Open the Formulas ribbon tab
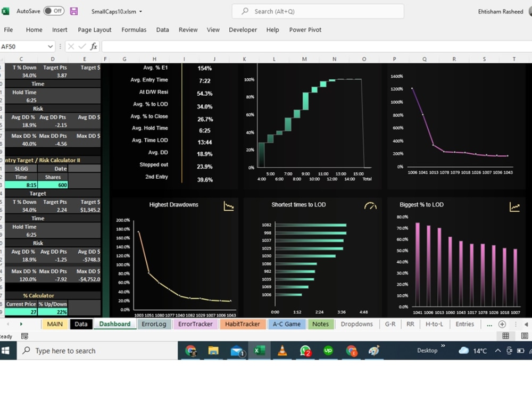Image resolution: width=532 pixels, height=399 pixels. tap(134, 30)
